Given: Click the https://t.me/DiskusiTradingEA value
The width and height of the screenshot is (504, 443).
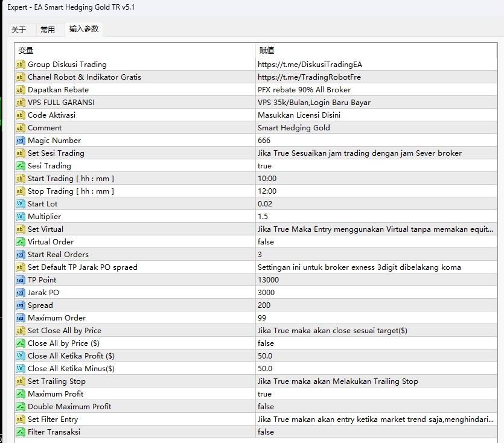Looking at the screenshot, I should (310, 65).
